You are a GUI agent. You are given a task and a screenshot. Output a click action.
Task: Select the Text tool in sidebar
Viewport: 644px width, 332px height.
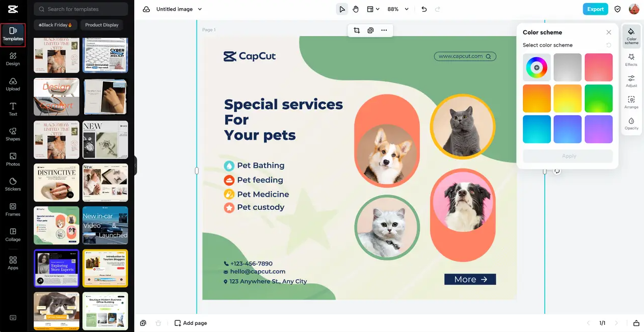click(x=13, y=109)
